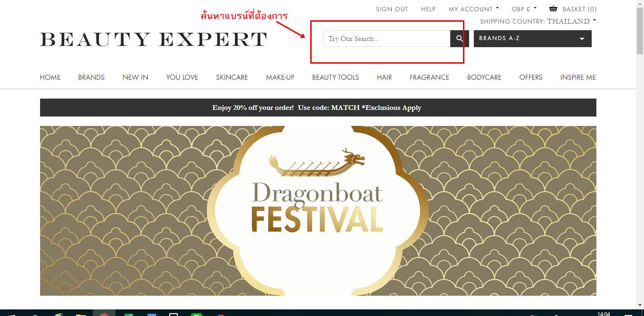Click the Beauty Expert logo
644x316 pixels.
153,39
